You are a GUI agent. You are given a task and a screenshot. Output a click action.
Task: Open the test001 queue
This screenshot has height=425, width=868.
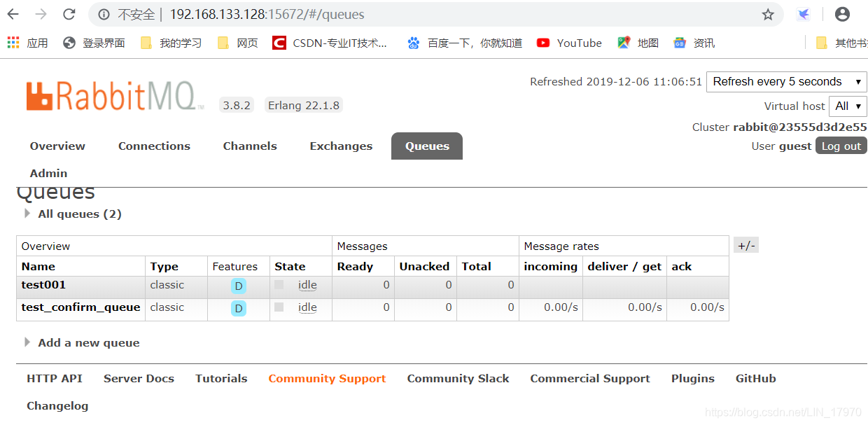pos(43,285)
